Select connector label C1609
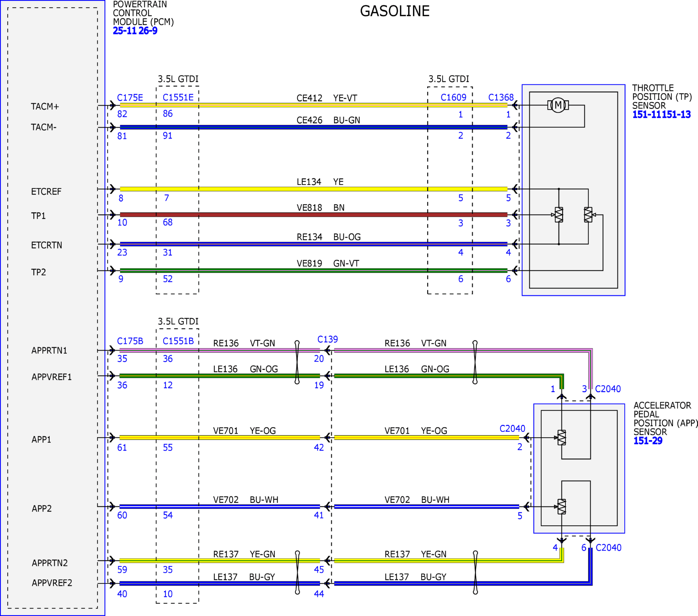This screenshot has width=698, height=616. [x=453, y=97]
